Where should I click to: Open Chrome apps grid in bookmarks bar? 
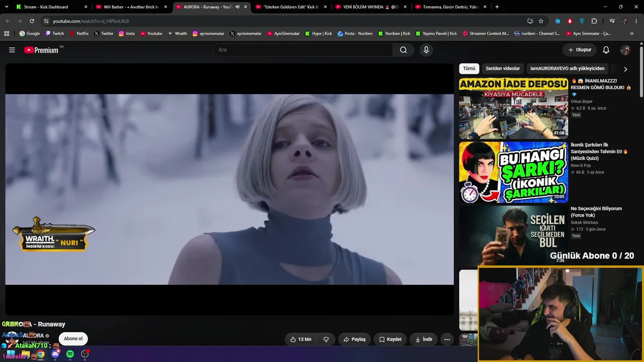coord(7,34)
